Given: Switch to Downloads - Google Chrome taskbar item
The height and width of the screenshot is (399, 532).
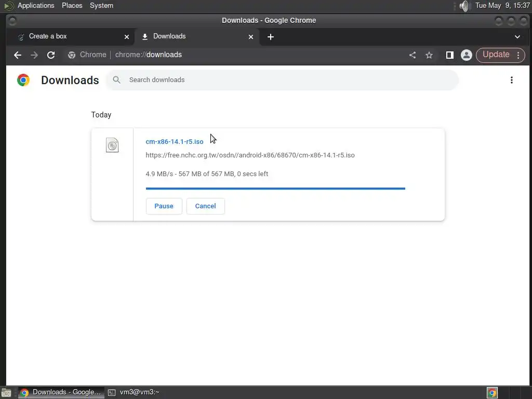Looking at the screenshot, I should tap(61, 392).
